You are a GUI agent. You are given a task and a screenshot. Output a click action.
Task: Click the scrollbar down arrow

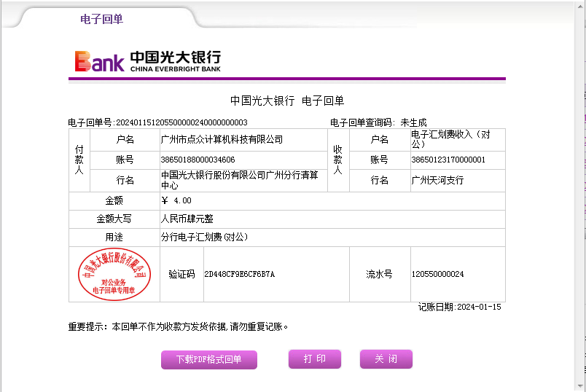tap(579, 385)
